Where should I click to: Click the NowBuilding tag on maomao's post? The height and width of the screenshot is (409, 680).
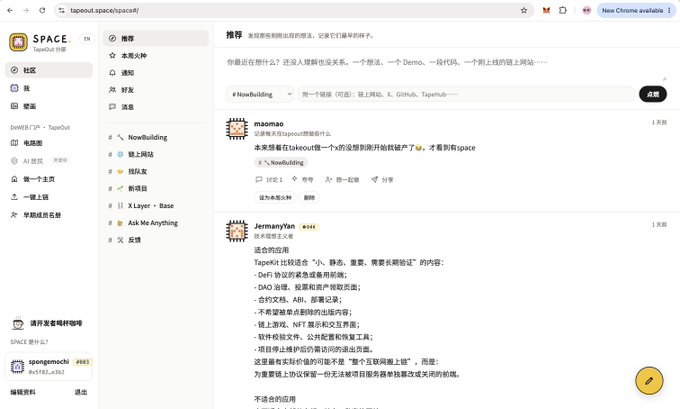pos(281,163)
